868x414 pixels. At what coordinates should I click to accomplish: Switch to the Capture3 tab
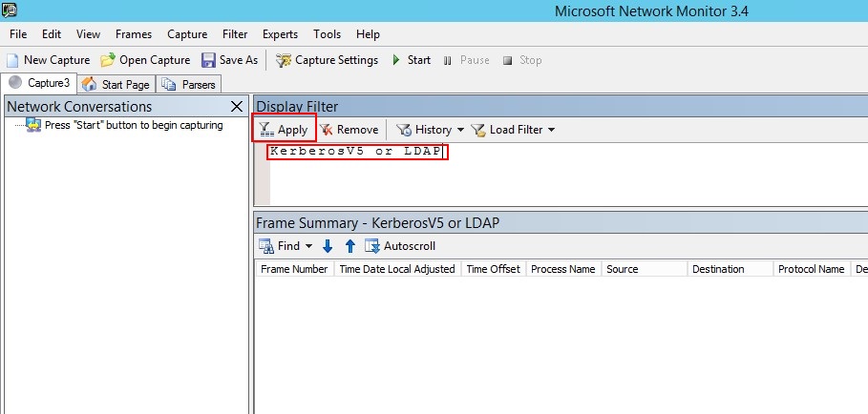pos(39,83)
